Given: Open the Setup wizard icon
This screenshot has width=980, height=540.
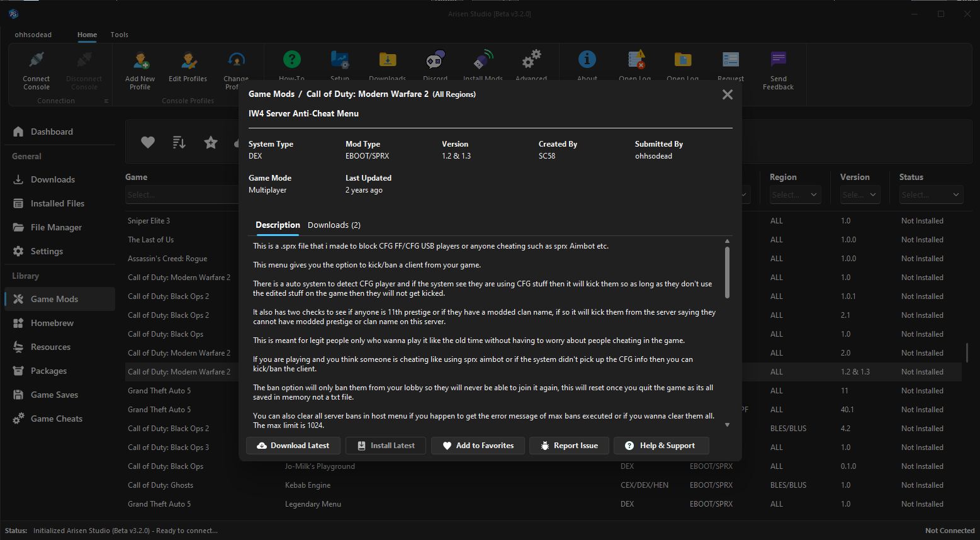Looking at the screenshot, I should [339, 59].
